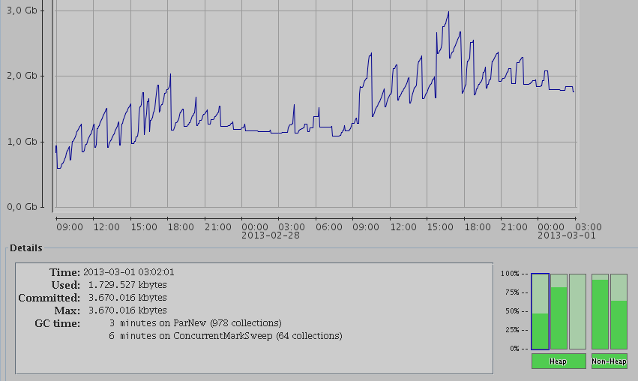Screen dimensions: 638x381
Task: Click the 3,0 Gb peak on the graph
Action: (448, 12)
